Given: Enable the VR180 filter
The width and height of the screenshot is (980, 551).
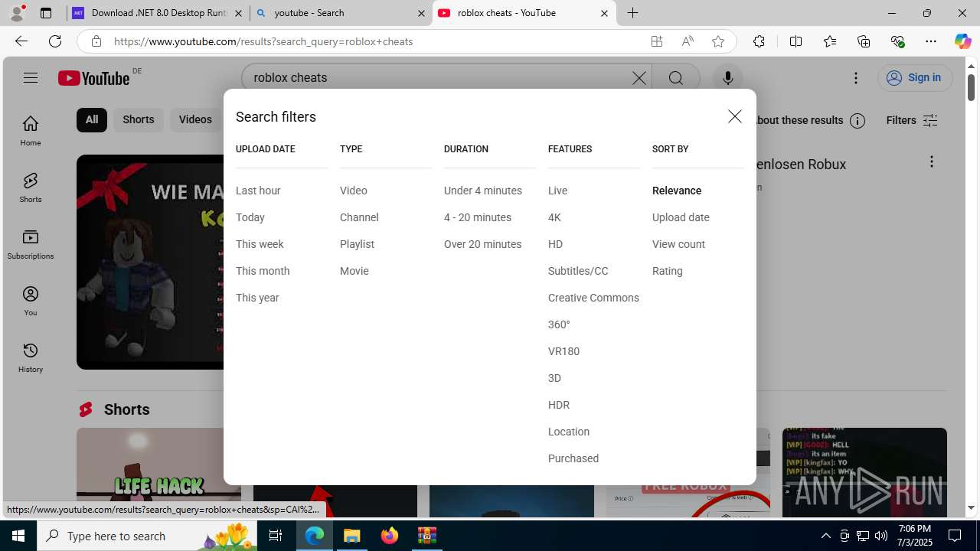Looking at the screenshot, I should pyautogui.click(x=563, y=351).
